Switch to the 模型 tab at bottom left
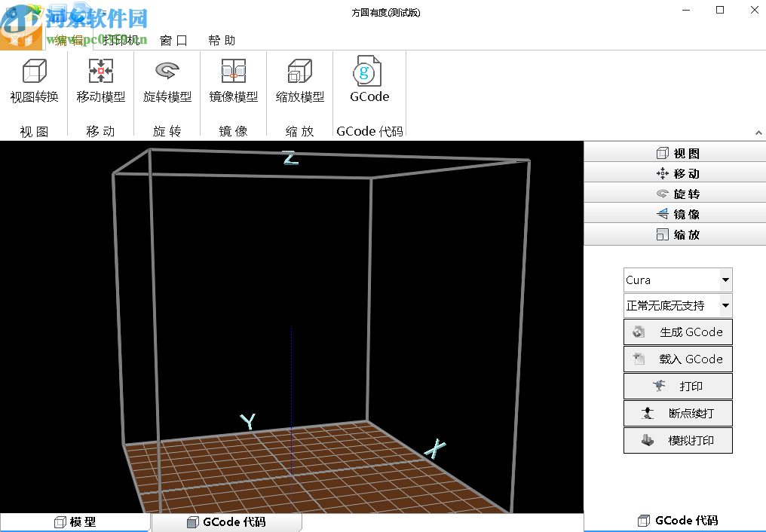 (75, 521)
